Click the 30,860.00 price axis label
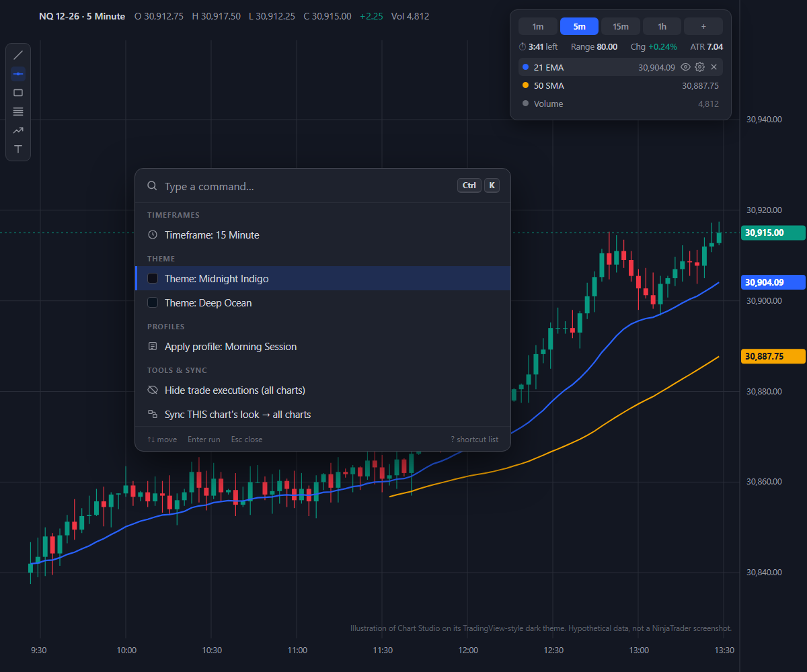807x672 pixels. tap(764, 482)
